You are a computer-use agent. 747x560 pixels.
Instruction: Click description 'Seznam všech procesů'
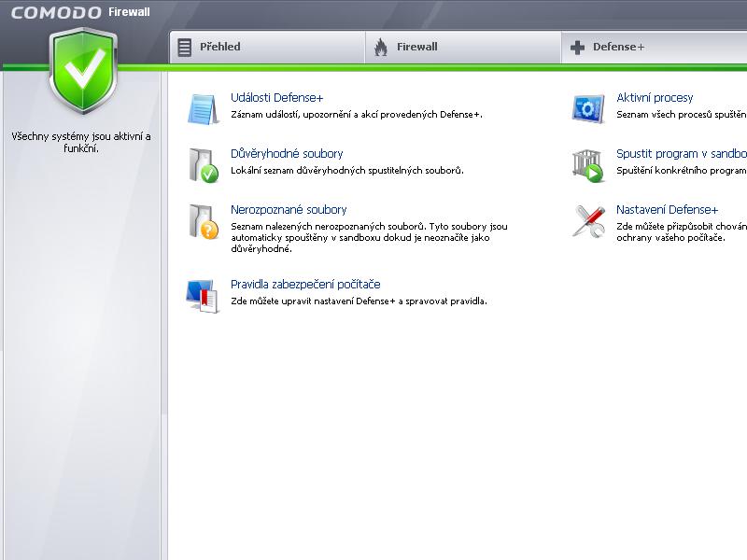pos(664,115)
